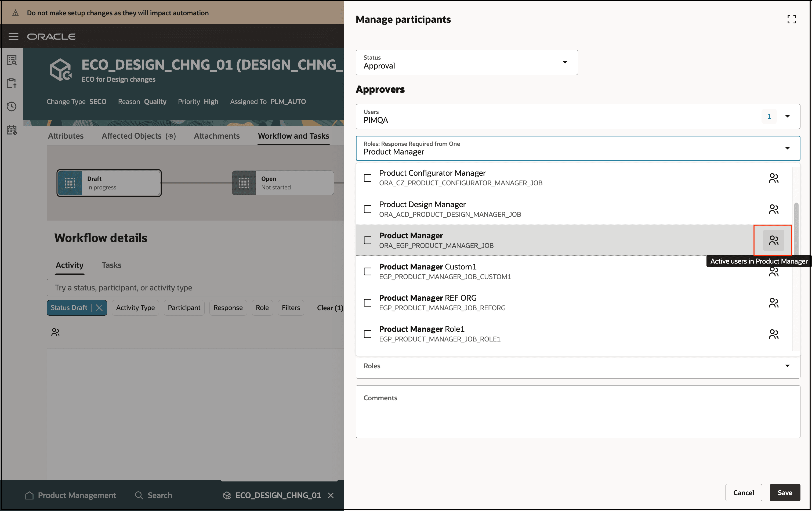
Task: Click the Status Draft filter chip label
Action: 69,308
